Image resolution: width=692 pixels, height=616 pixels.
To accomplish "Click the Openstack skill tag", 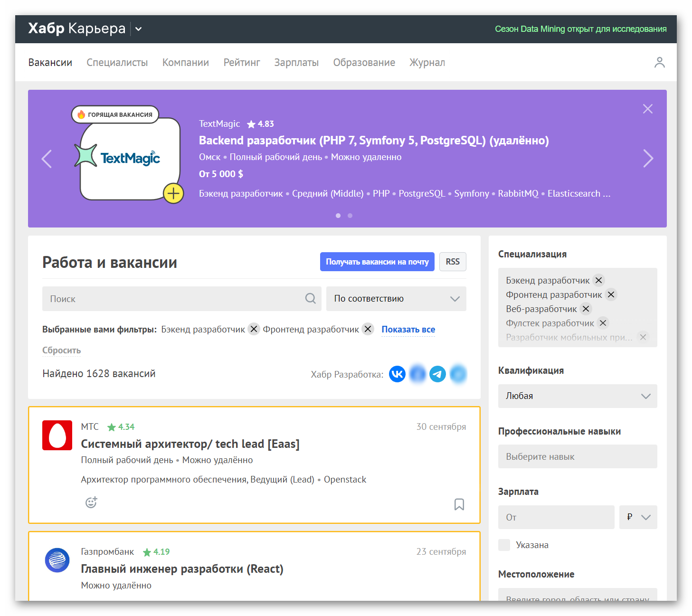I will pyautogui.click(x=345, y=480).
